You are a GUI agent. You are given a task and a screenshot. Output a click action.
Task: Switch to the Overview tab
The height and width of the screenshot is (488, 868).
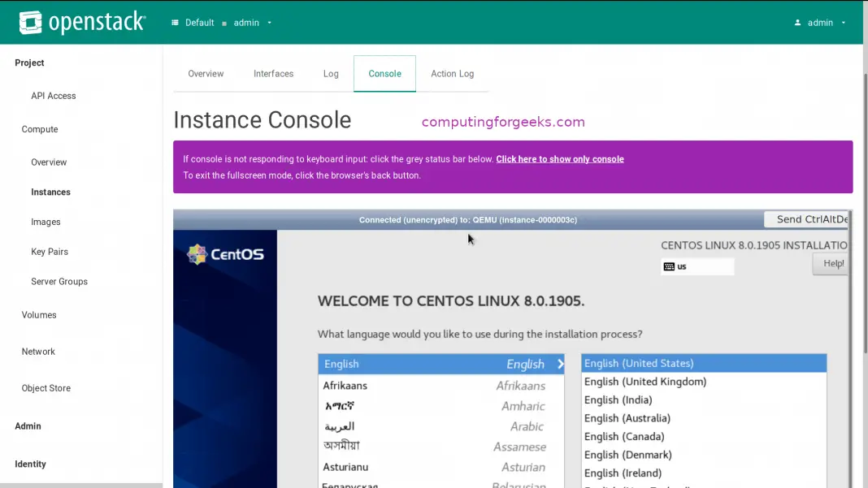(x=206, y=74)
